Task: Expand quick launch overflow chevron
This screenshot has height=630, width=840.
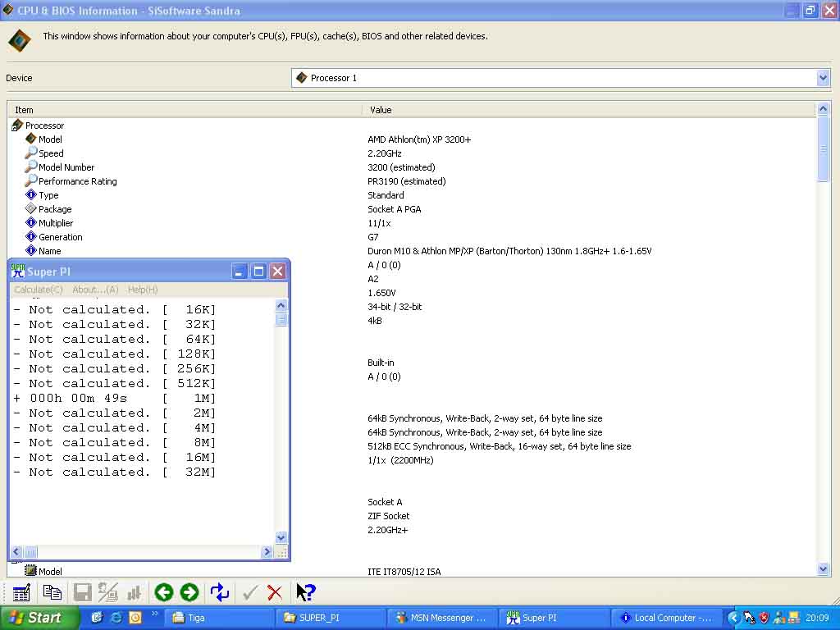Action: pyautogui.click(x=155, y=614)
